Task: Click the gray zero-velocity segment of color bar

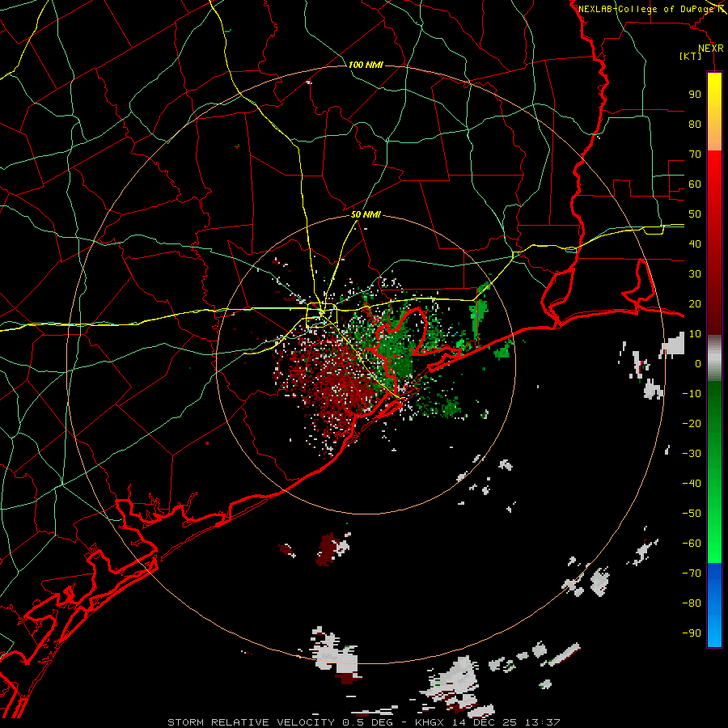Action: click(714, 358)
